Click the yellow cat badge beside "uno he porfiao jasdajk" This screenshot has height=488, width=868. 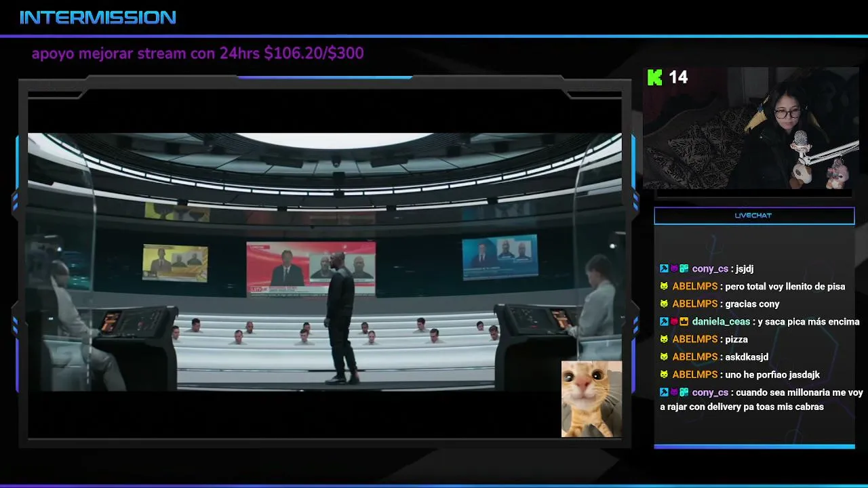point(664,375)
